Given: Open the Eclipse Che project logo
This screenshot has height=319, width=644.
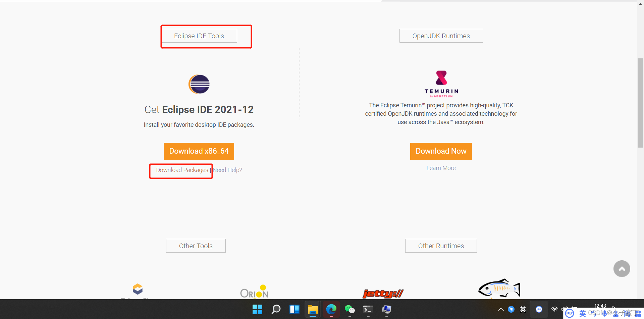Looking at the screenshot, I should pos(138,289).
